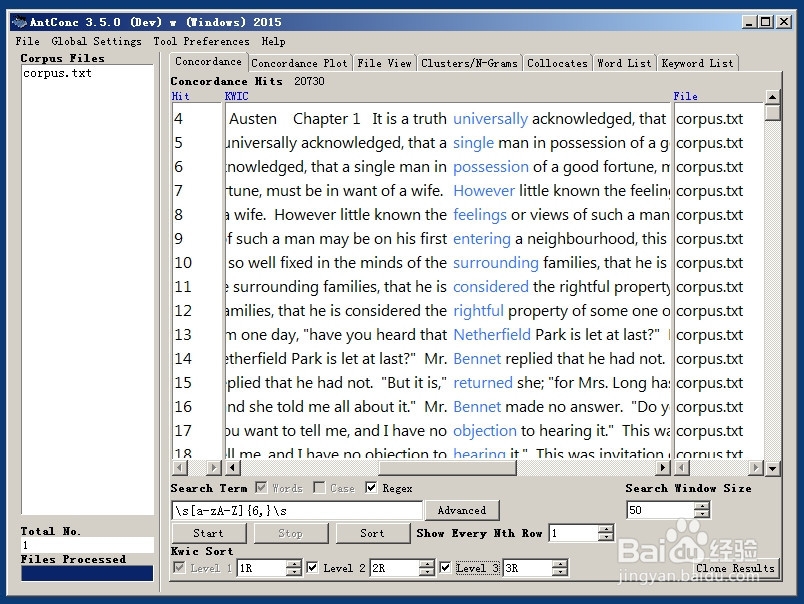Click the Advanced search button
Viewport: 804px width, 604px height.
(462, 510)
